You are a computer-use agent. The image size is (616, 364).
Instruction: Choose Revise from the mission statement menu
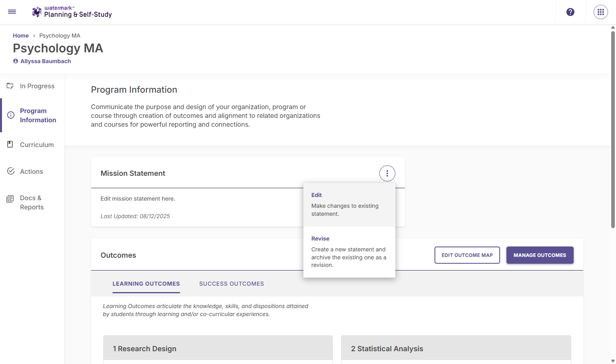(349, 252)
